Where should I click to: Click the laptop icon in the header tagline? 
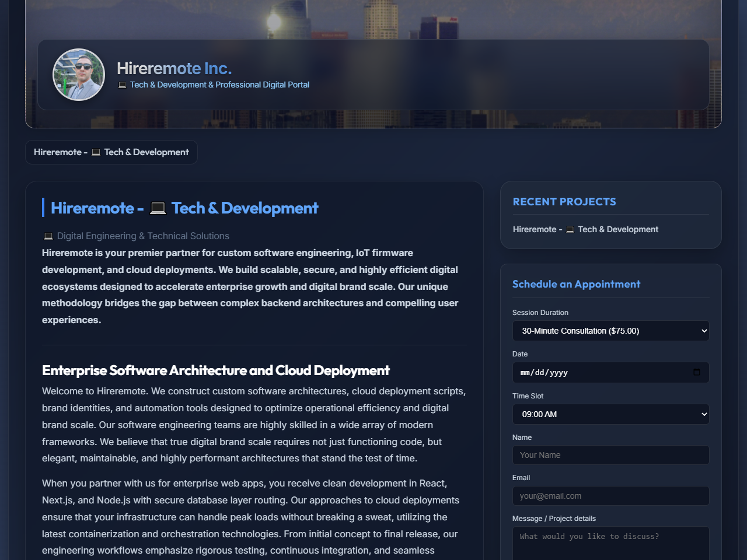(122, 85)
